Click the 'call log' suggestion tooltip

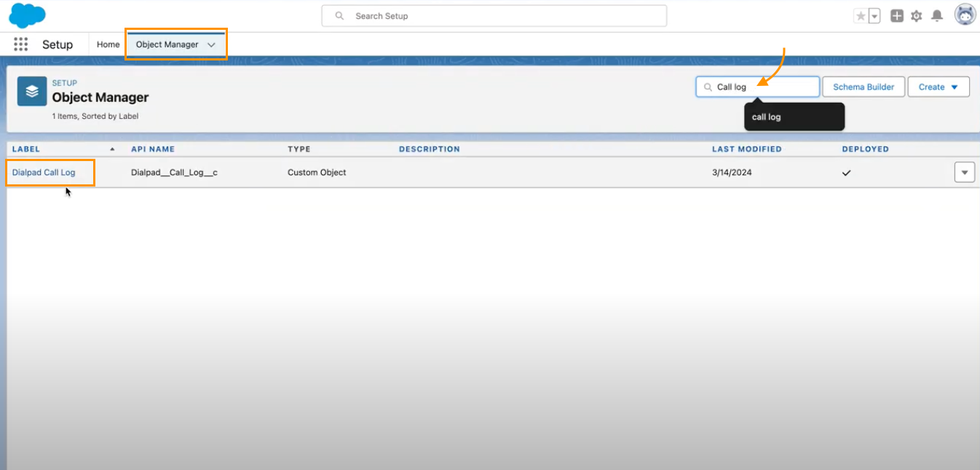tap(794, 117)
